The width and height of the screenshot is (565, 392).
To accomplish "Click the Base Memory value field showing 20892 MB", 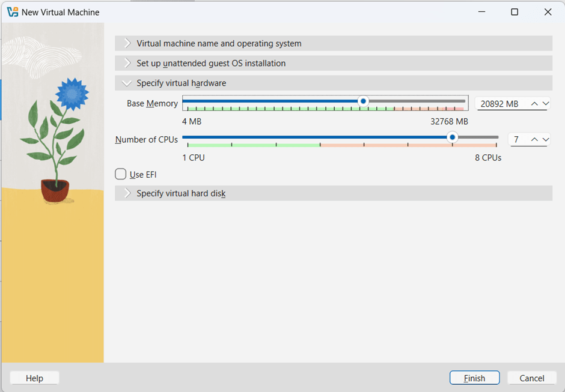I will coord(500,104).
